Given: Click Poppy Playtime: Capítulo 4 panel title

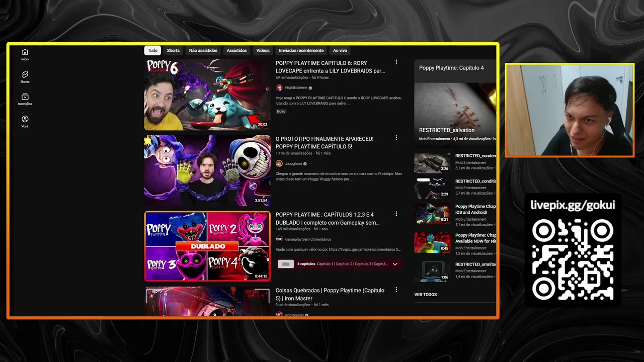Looking at the screenshot, I should pyautogui.click(x=451, y=68).
